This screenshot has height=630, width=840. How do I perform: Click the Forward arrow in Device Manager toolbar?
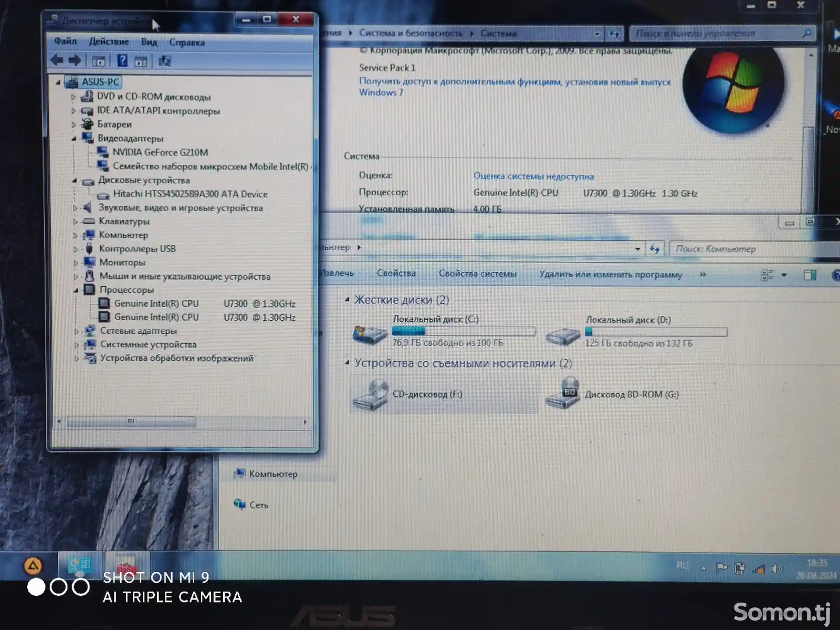click(x=75, y=61)
